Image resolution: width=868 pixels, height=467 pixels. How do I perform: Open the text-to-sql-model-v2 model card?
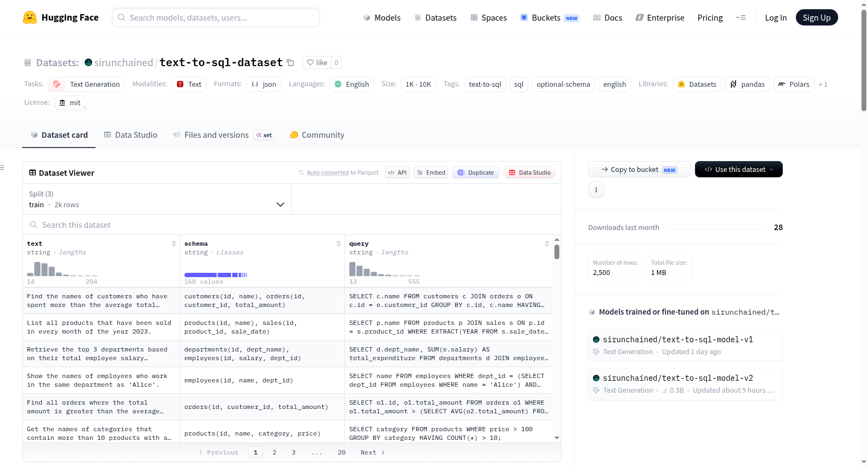click(685, 384)
